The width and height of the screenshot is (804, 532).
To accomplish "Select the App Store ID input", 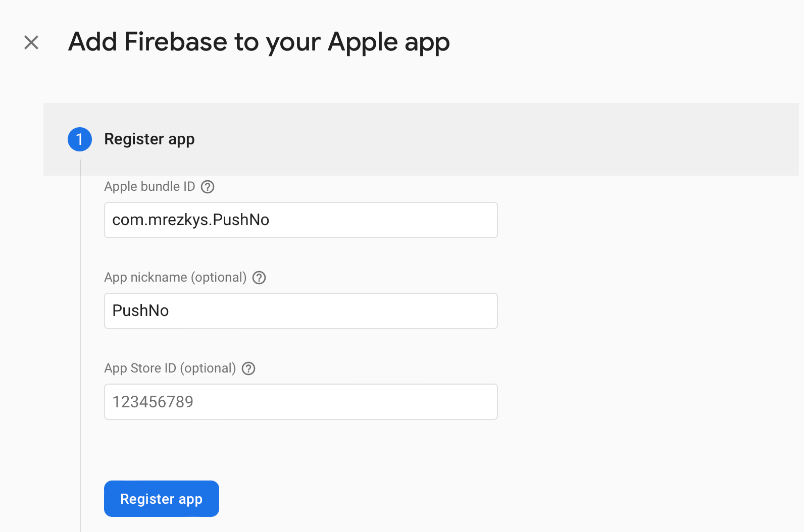I will [301, 402].
